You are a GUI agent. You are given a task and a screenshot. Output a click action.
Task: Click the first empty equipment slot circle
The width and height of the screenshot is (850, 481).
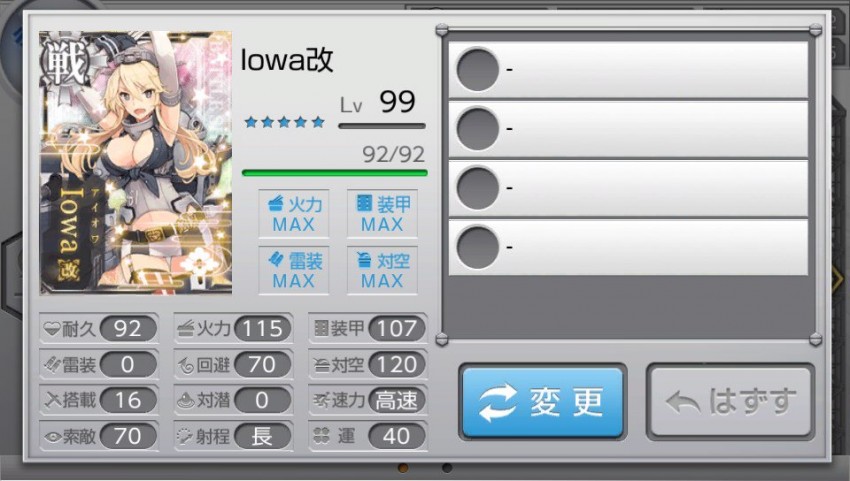point(478,69)
